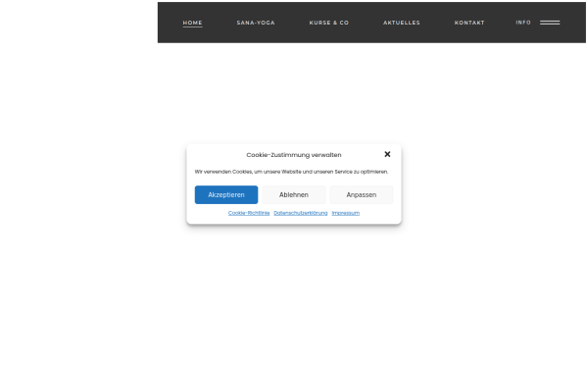Open the Datenschutzerklärung link

click(301, 213)
